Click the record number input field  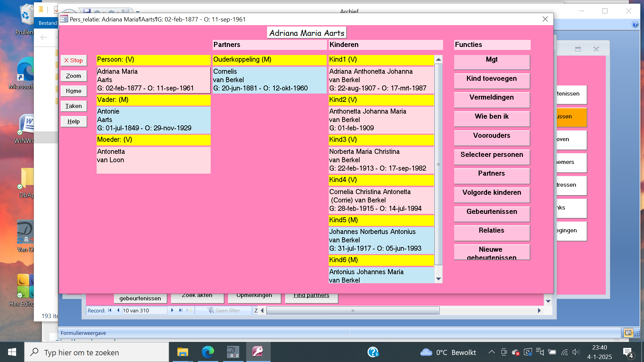coord(144,310)
